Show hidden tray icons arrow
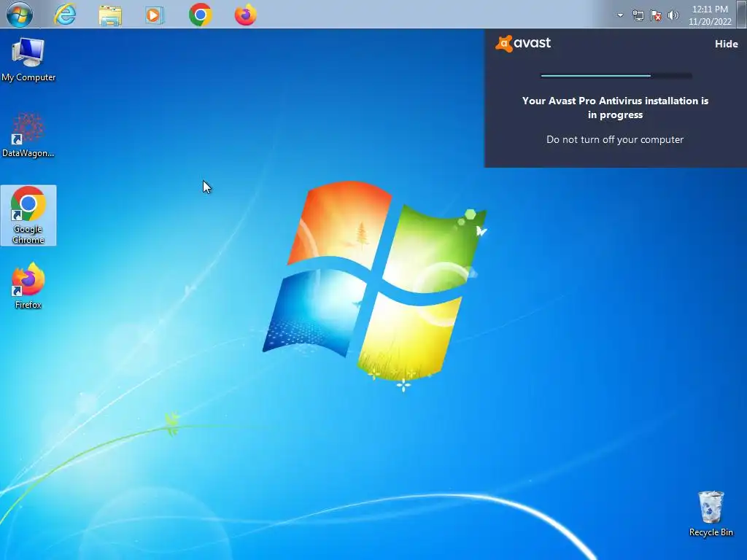Screen dimensions: 747x560 [x=620, y=15]
